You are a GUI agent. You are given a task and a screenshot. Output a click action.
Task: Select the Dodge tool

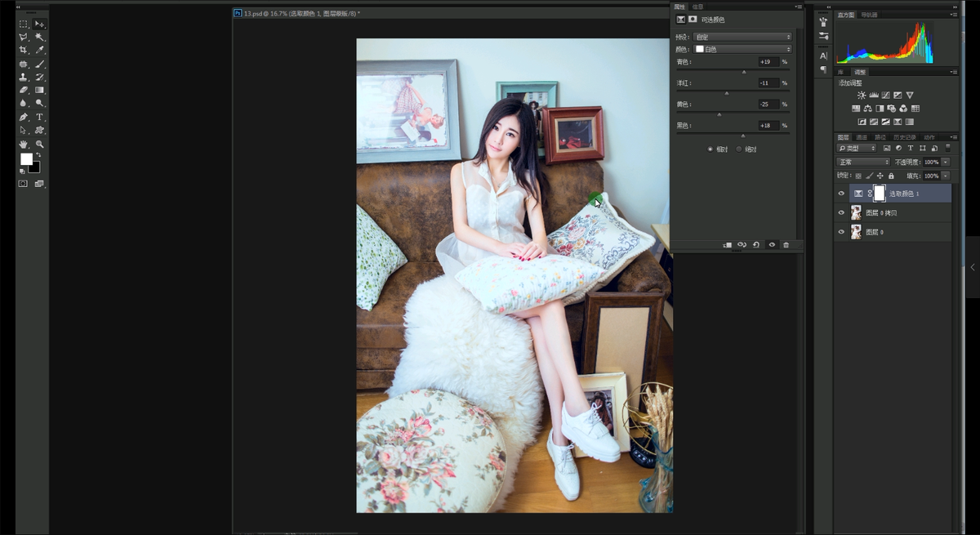(x=39, y=103)
